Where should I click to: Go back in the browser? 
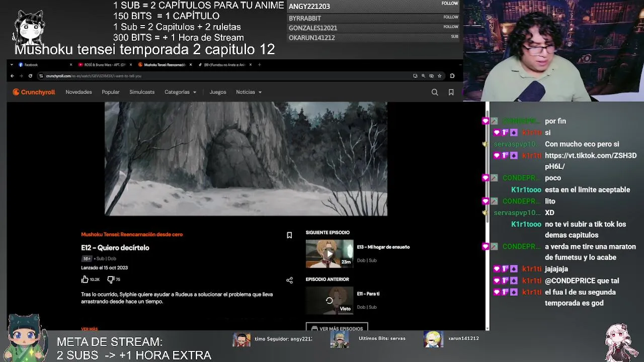pos(13,76)
